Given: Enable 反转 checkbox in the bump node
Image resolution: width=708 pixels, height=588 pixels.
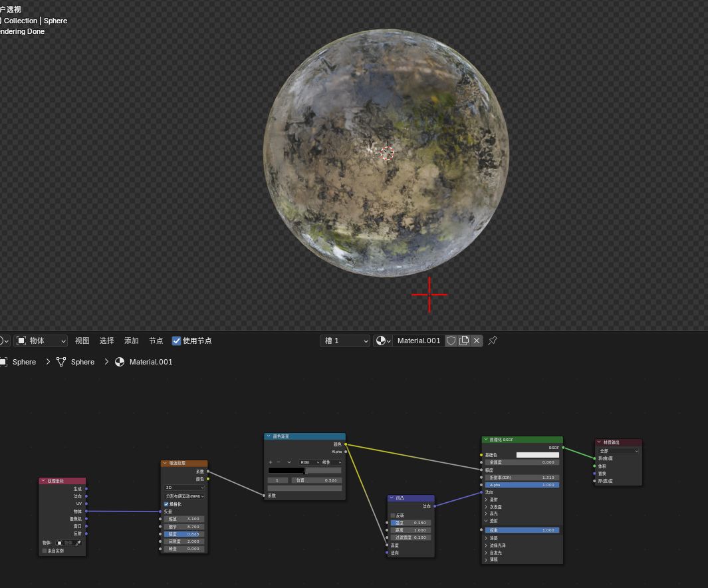Looking at the screenshot, I should point(393,515).
